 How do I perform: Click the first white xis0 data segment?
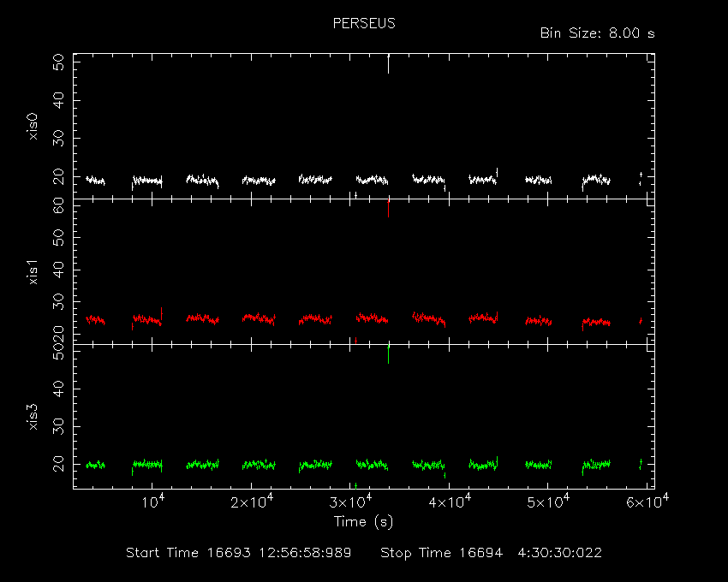point(96,180)
